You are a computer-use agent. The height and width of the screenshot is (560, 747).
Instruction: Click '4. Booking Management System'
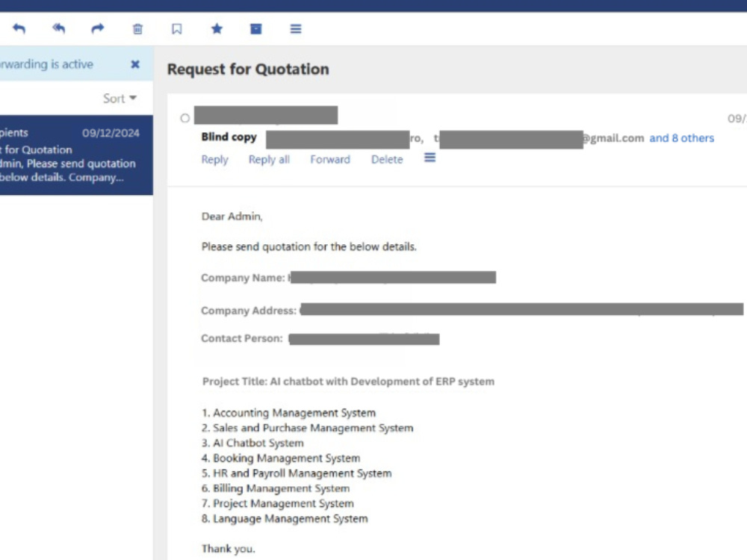pos(281,458)
